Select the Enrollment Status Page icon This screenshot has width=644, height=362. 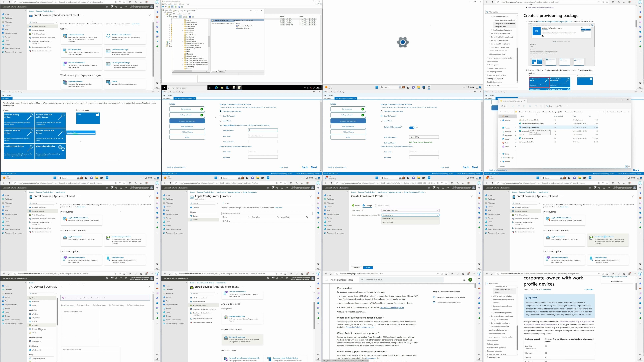point(108,51)
